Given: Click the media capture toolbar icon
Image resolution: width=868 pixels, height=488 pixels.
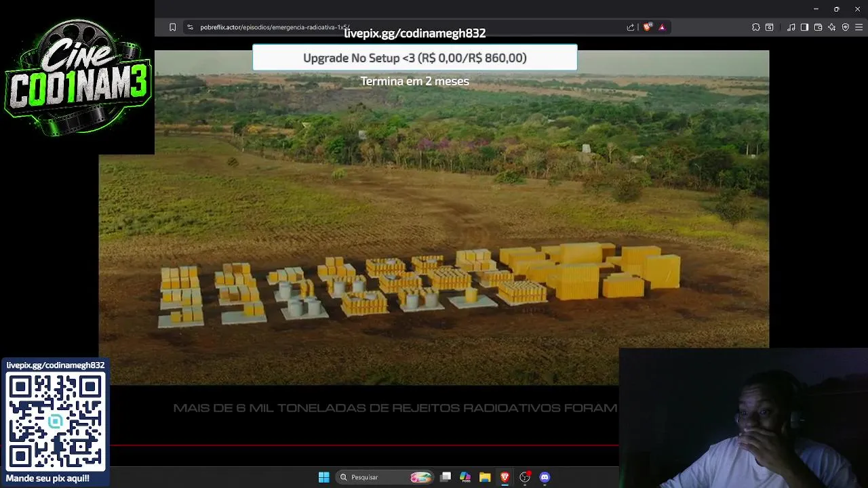Looking at the screenshot, I should point(770,27).
